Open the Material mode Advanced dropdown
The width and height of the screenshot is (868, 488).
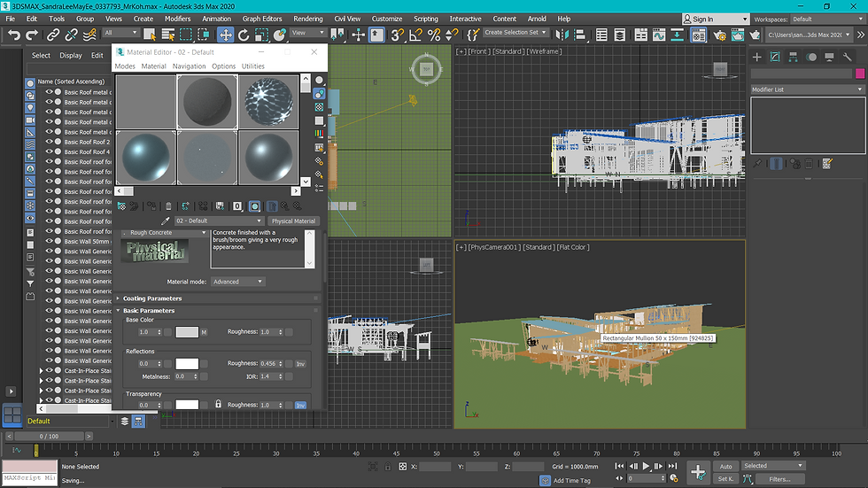[237, 282]
